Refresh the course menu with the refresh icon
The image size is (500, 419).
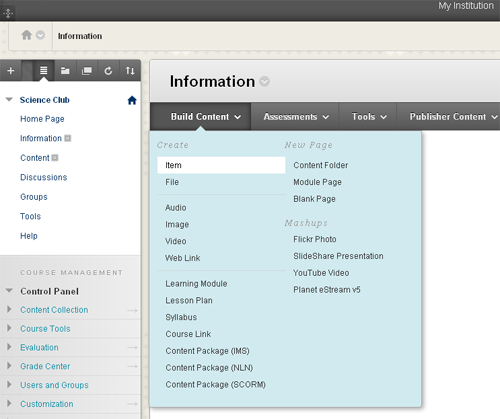coord(108,71)
